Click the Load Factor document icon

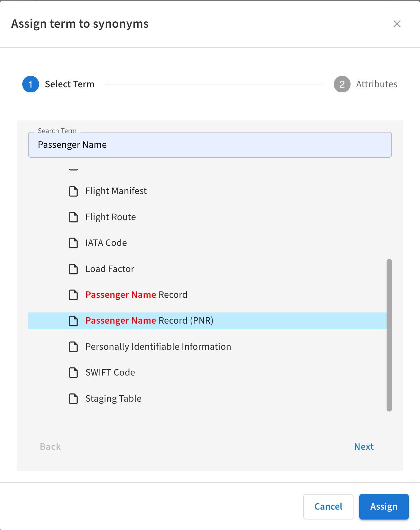coord(73,269)
